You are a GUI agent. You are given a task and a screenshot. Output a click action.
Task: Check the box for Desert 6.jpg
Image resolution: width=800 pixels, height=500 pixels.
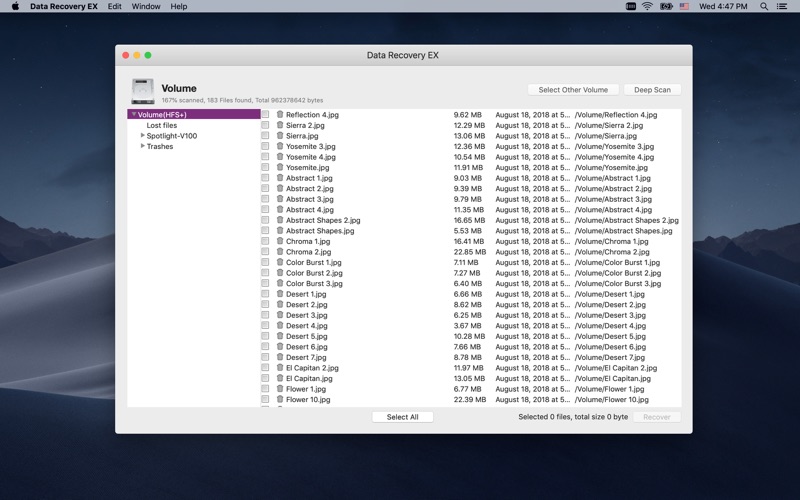point(265,346)
